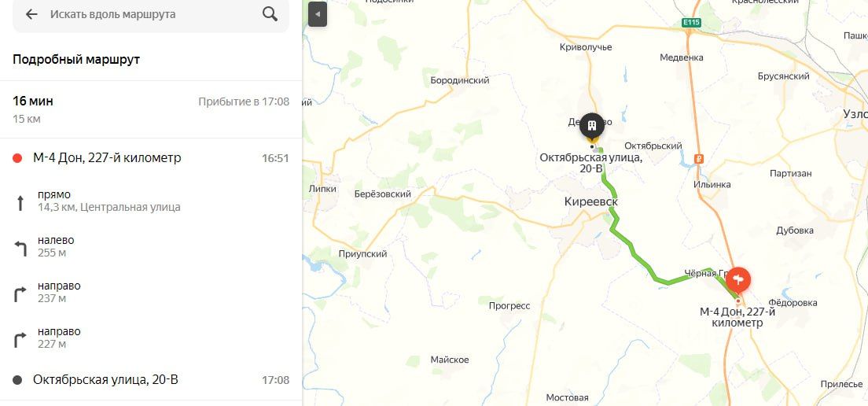The height and width of the screenshot is (406, 868).
Task: Click the Дубовка village label on map
Action: [795, 231]
